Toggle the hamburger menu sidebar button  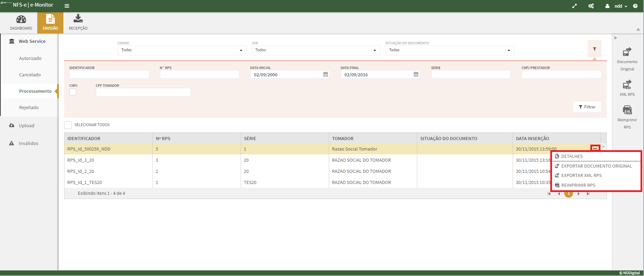(x=67, y=6)
